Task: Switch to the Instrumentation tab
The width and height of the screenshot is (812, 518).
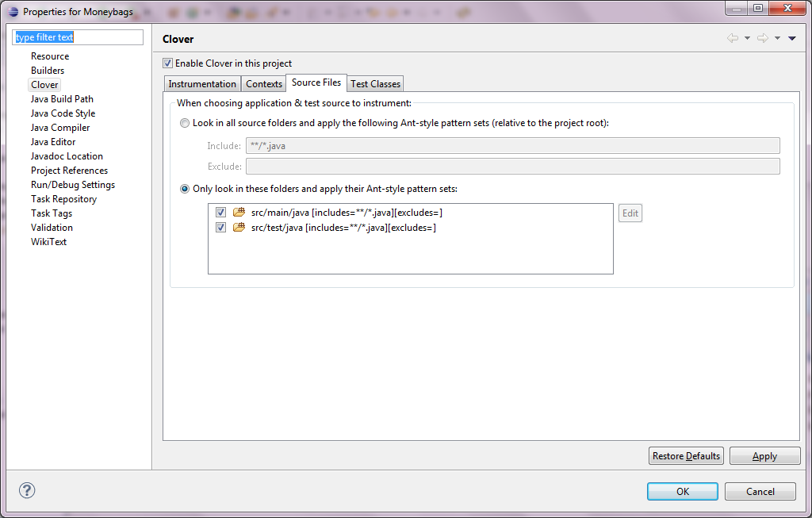Action: [202, 84]
